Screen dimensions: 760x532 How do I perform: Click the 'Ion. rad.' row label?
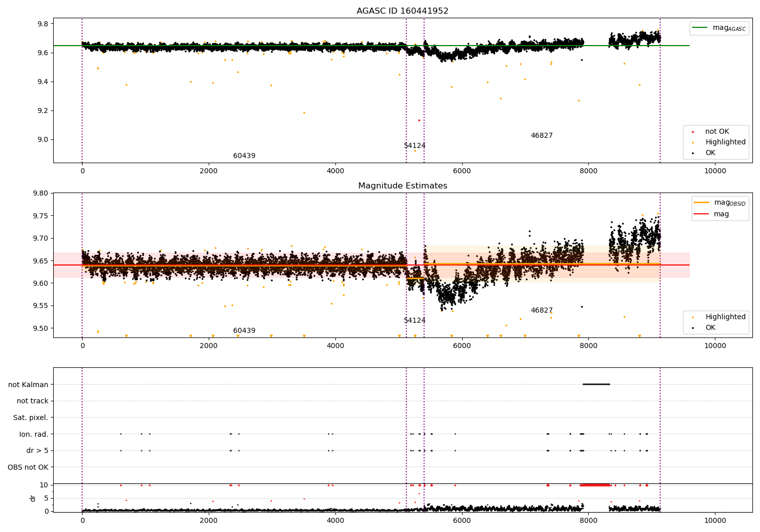coord(34,434)
